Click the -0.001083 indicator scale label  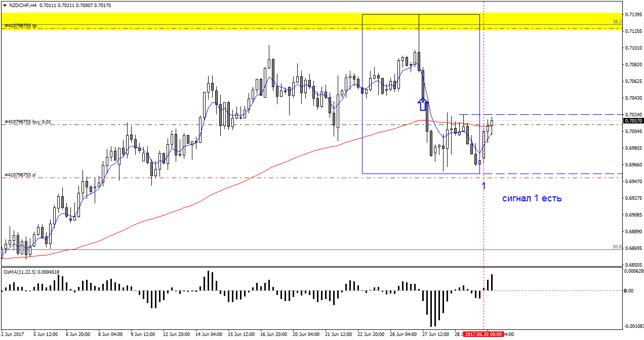(633, 326)
